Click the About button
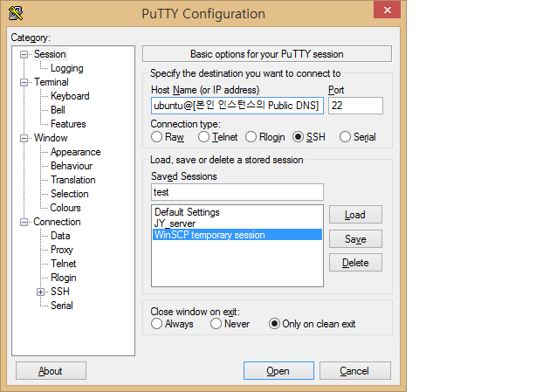Viewport: 536px width, 392px height. tap(51, 371)
